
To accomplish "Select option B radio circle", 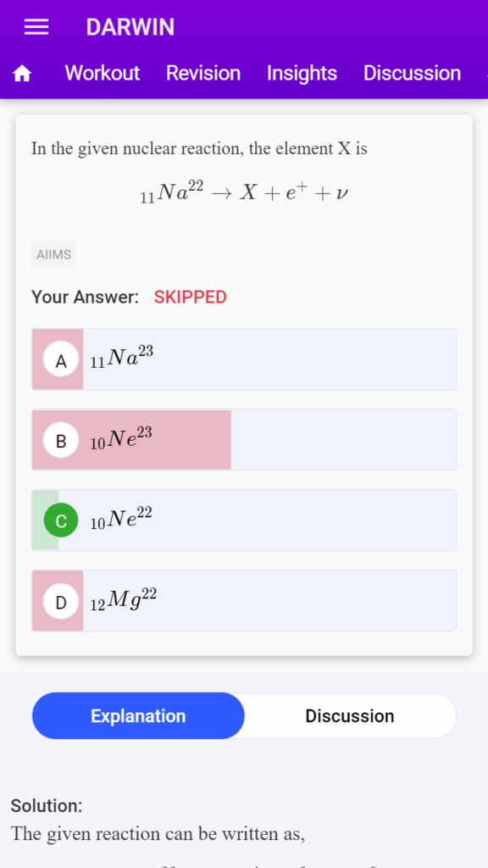I will 61,441.
